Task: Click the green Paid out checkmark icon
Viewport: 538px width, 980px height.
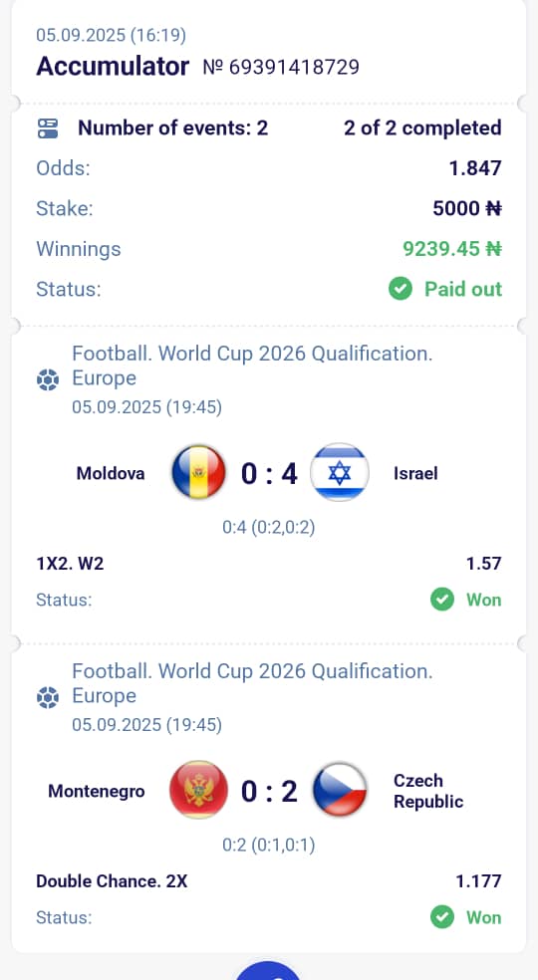Action: click(401, 289)
